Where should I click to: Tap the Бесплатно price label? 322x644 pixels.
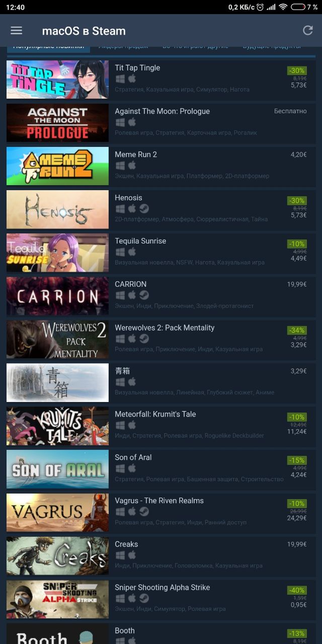290,111
